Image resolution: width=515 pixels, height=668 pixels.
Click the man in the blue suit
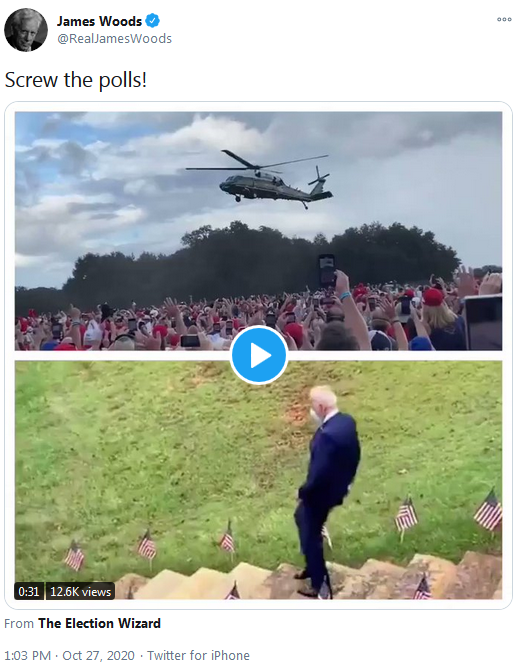[x=327, y=490]
